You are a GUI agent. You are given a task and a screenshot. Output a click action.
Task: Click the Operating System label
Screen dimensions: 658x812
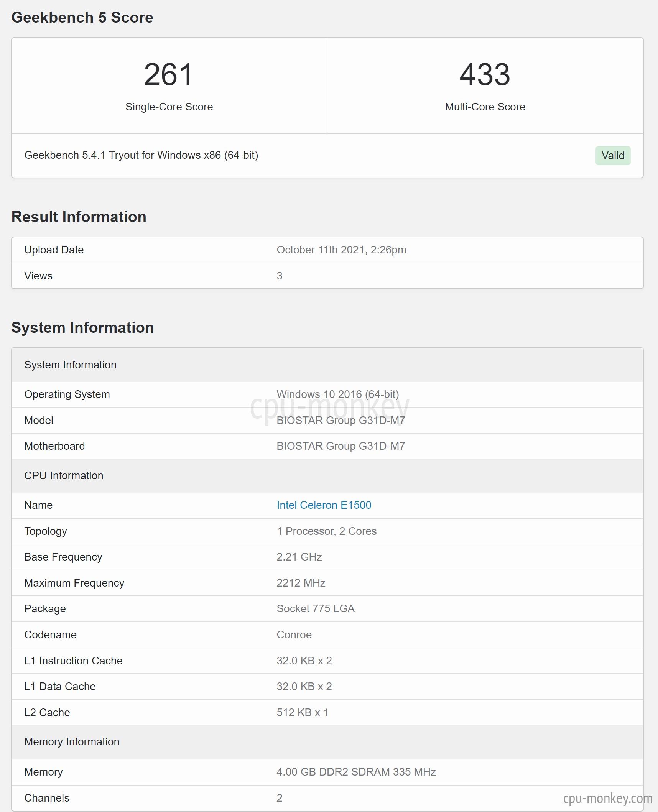[67, 394]
